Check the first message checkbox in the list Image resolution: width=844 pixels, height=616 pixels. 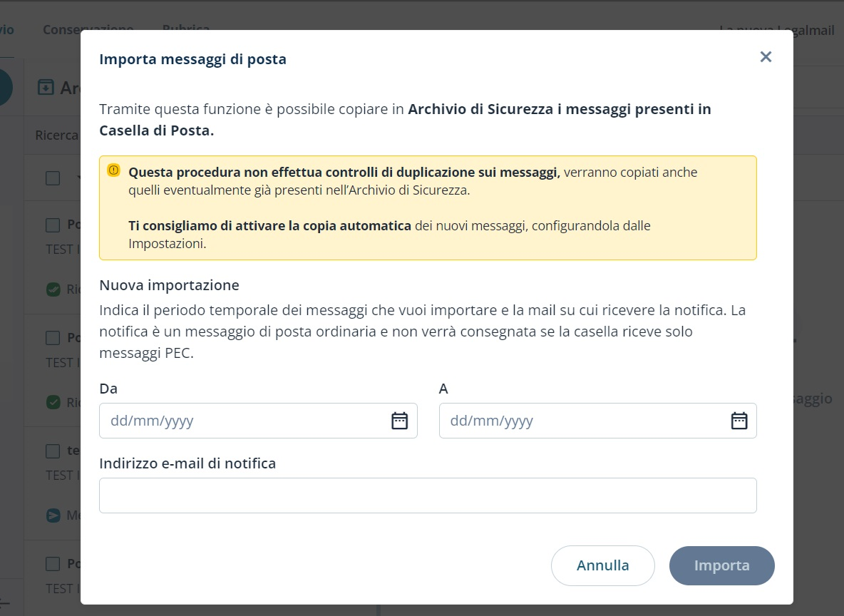pyautogui.click(x=53, y=225)
